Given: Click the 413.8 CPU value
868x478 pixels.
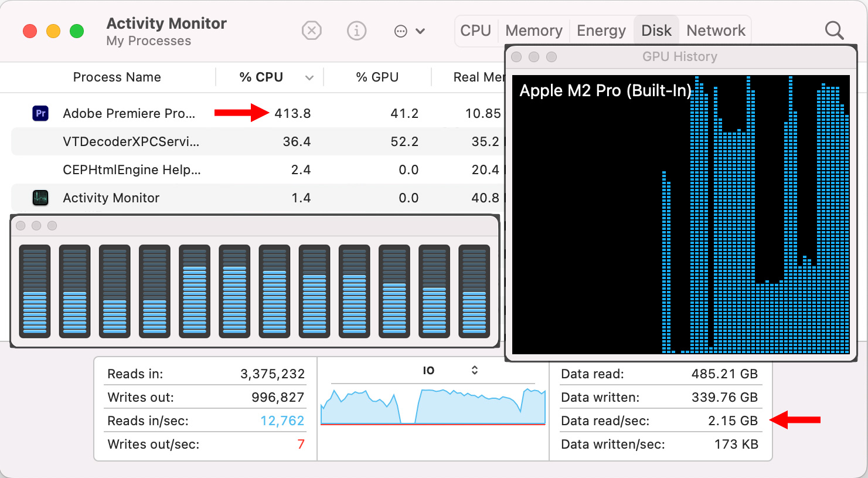Looking at the screenshot, I should pyautogui.click(x=292, y=113).
